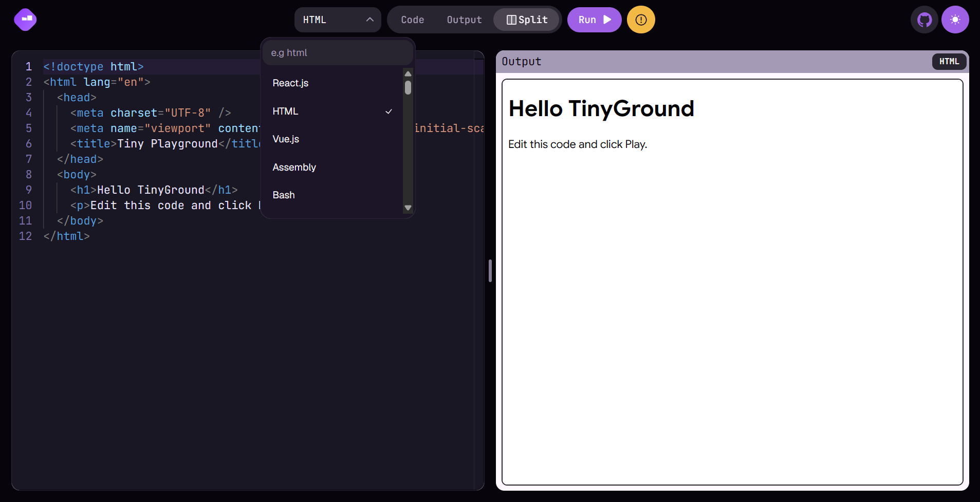Choose Assembly from language list
This screenshot has width=980, height=502.
pos(333,168)
